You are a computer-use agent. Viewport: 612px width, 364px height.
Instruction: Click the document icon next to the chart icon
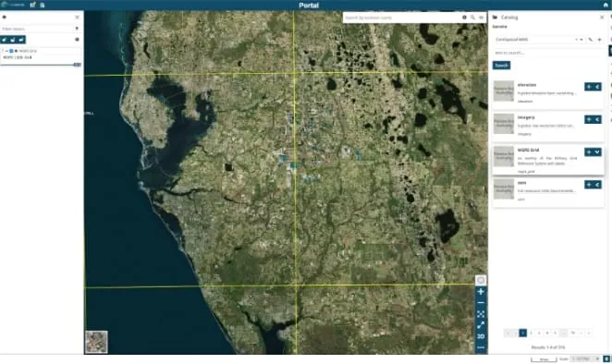pos(43,5)
